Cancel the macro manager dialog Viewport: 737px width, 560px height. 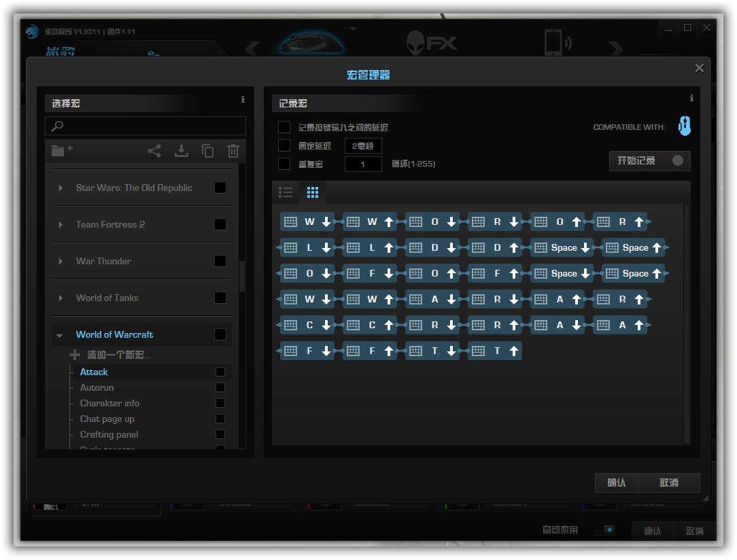669,483
